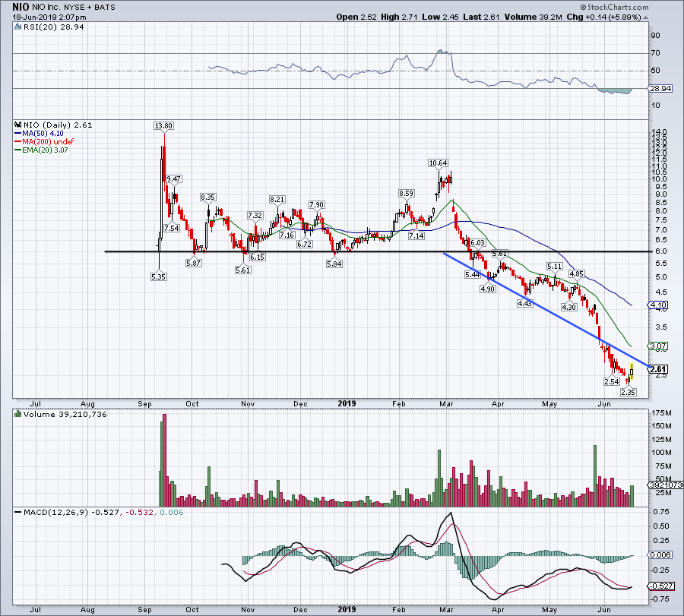Click the 4.43 price label
684x616 pixels.
[524, 303]
